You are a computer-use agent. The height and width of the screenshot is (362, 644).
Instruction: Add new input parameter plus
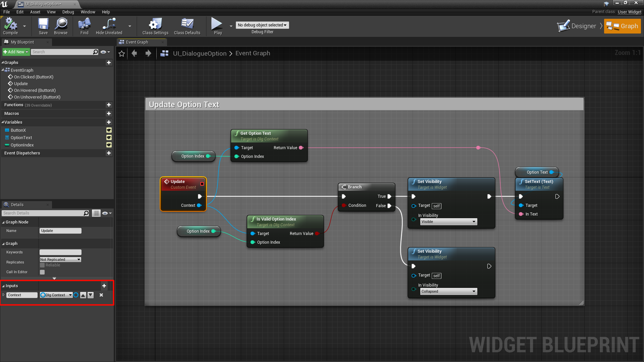(x=104, y=286)
